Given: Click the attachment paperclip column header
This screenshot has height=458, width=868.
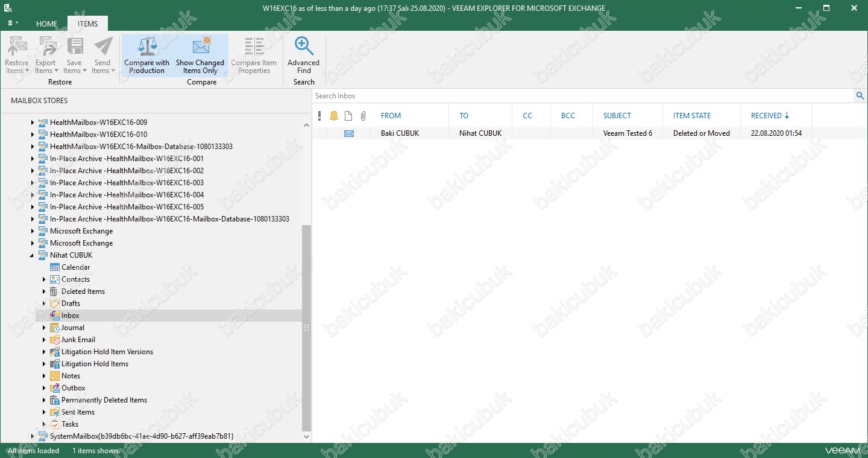Looking at the screenshot, I should tap(363, 116).
